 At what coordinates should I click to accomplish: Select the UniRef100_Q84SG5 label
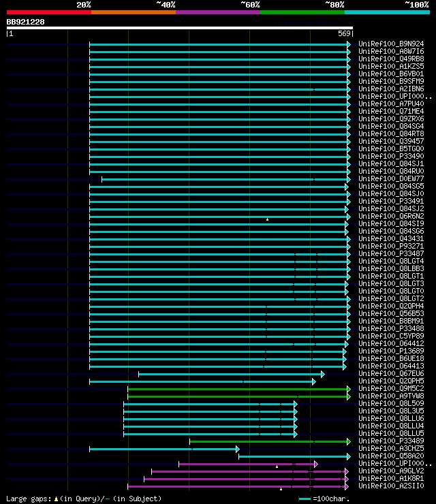pyautogui.click(x=391, y=186)
